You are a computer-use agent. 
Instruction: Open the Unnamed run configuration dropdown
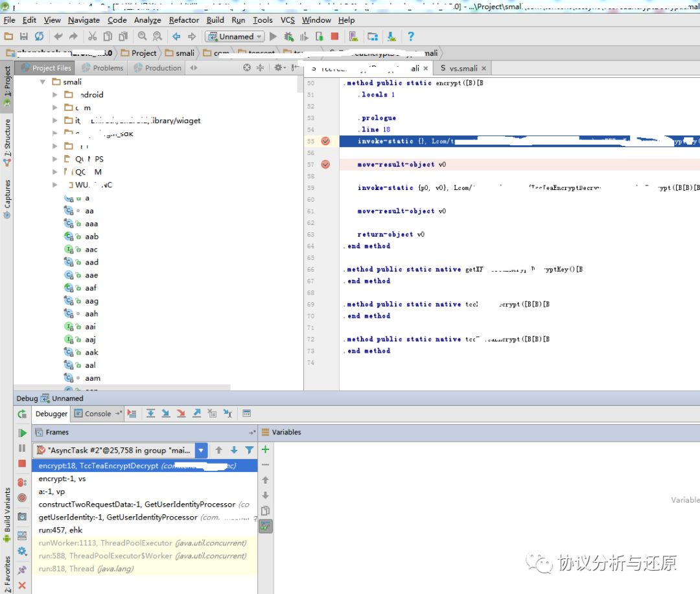coord(235,37)
